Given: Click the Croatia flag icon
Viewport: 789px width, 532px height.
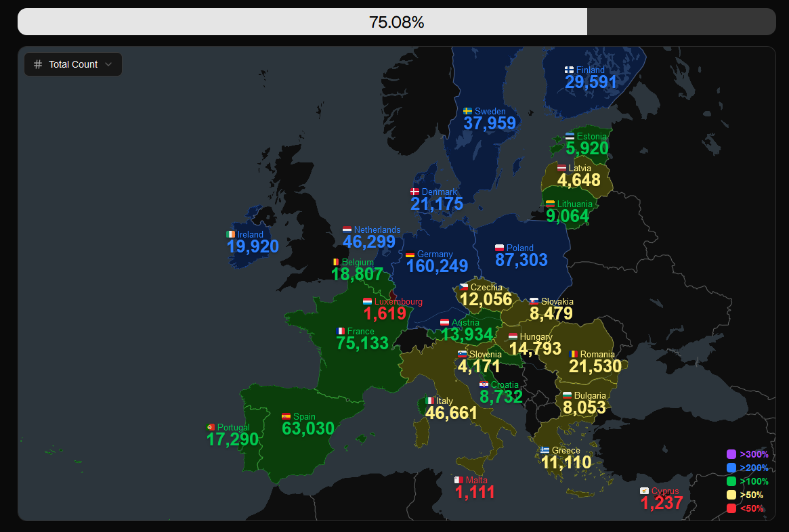Looking at the screenshot, I should [484, 384].
